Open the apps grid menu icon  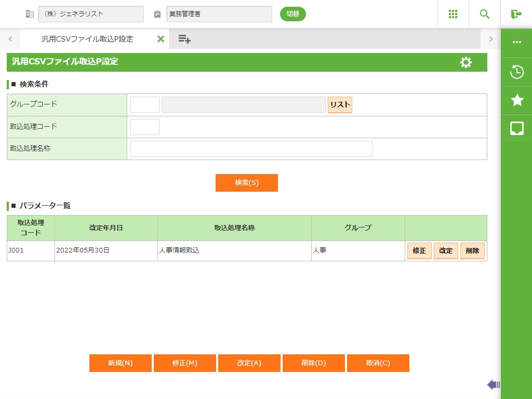pos(453,14)
